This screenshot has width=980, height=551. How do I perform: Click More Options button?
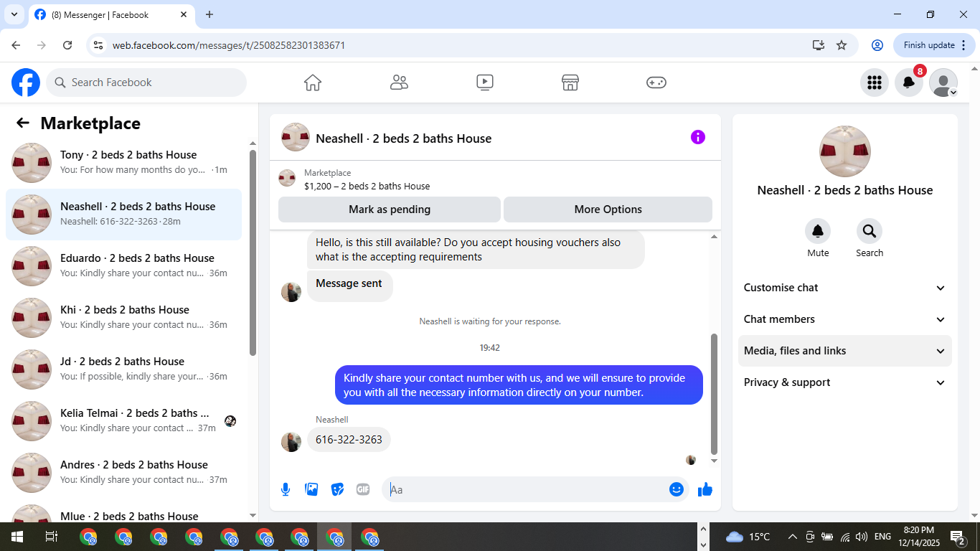pos(608,209)
